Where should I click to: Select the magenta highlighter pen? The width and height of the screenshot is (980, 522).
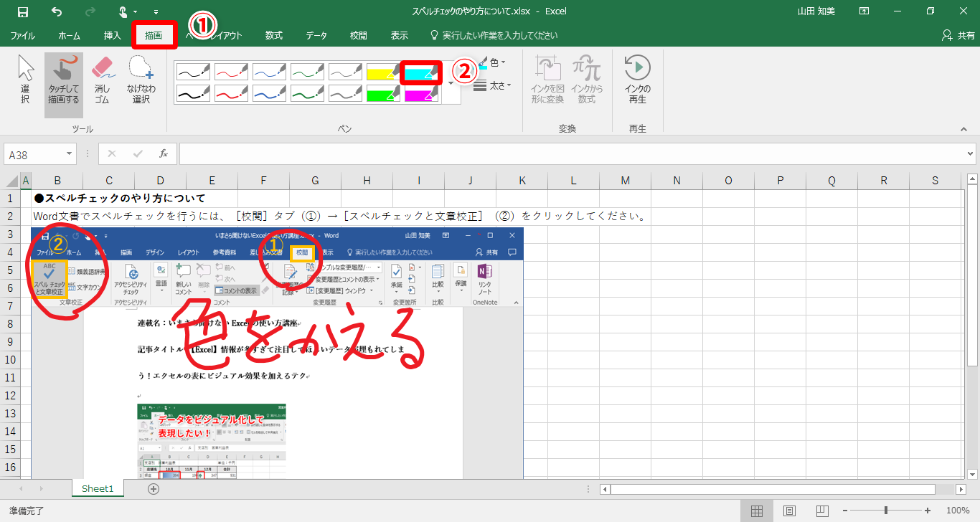point(422,93)
